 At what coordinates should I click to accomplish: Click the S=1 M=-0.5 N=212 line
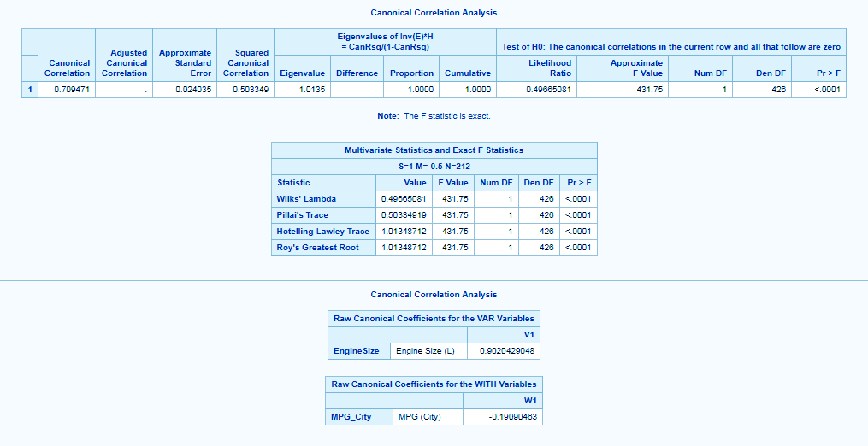[x=434, y=166]
